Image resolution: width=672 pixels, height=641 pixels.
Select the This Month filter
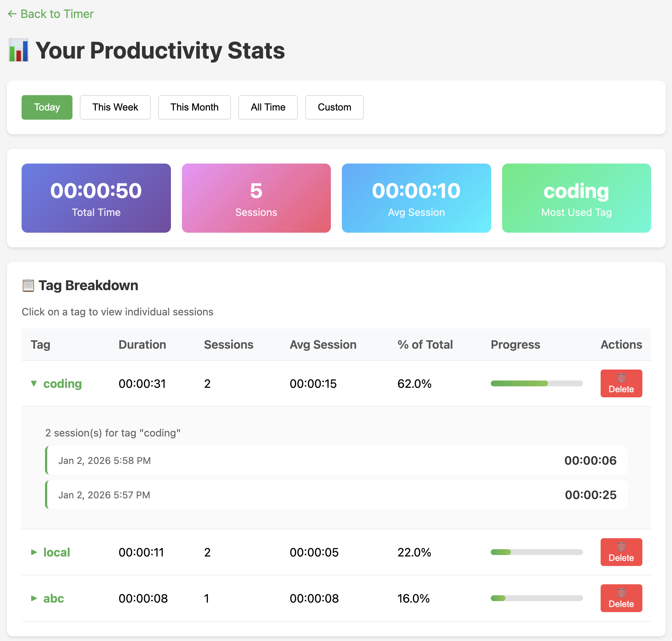(x=194, y=107)
